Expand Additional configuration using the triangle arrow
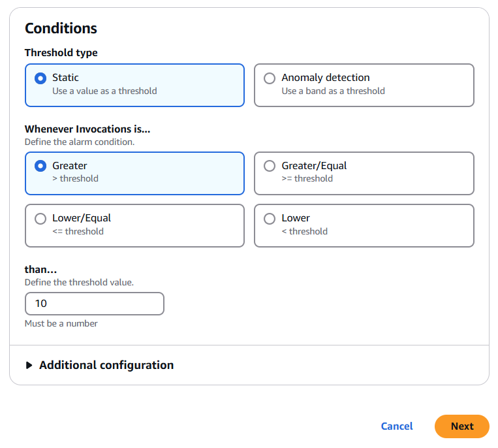The width and height of the screenshot is (498, 448). (x=29, y=366)
